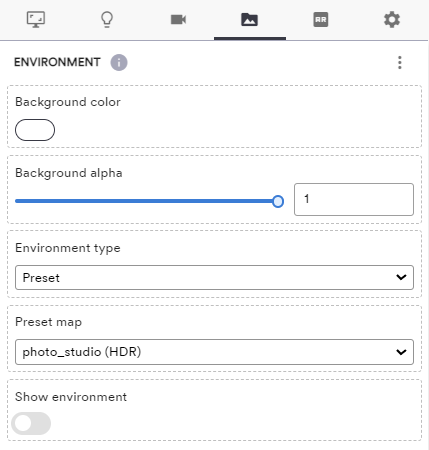This screenshot has width=429, height=450.
Task: Toggle the Show environment switch
Action: (x=31, y=423)
